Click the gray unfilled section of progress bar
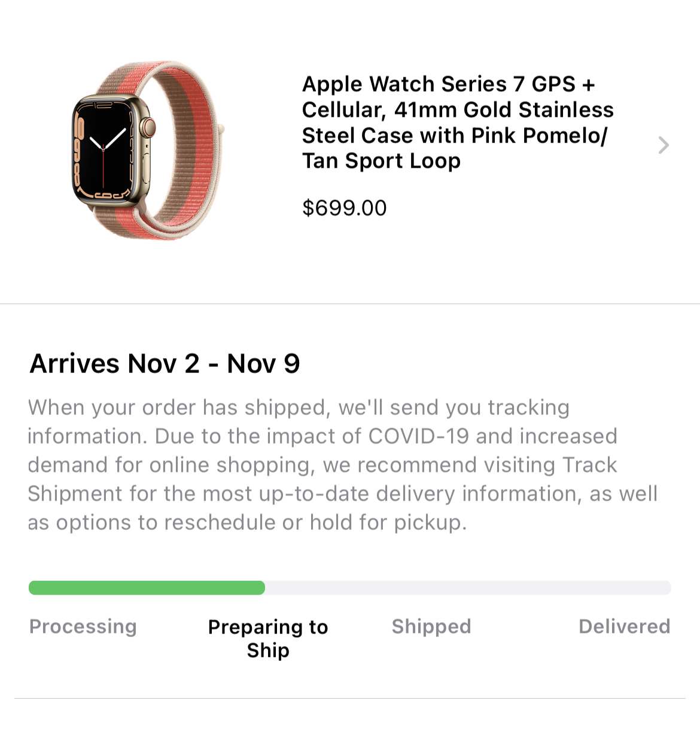 tap(467, 588)
